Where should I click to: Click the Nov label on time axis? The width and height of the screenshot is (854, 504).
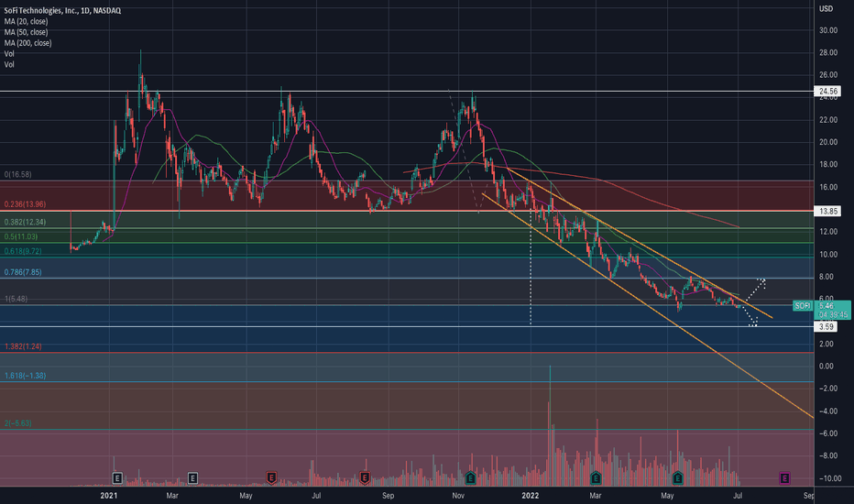(458, 496)
